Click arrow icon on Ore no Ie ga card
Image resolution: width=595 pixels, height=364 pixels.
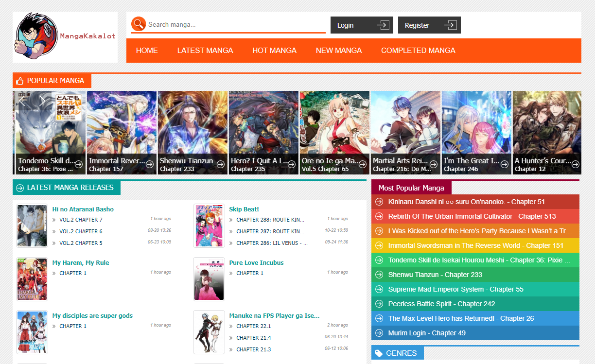[x=363, y=164]
